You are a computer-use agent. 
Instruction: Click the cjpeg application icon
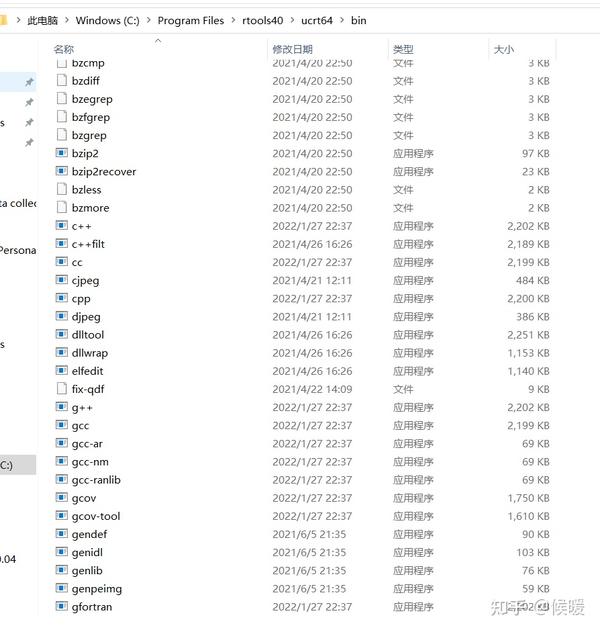(x=61, y=280)
